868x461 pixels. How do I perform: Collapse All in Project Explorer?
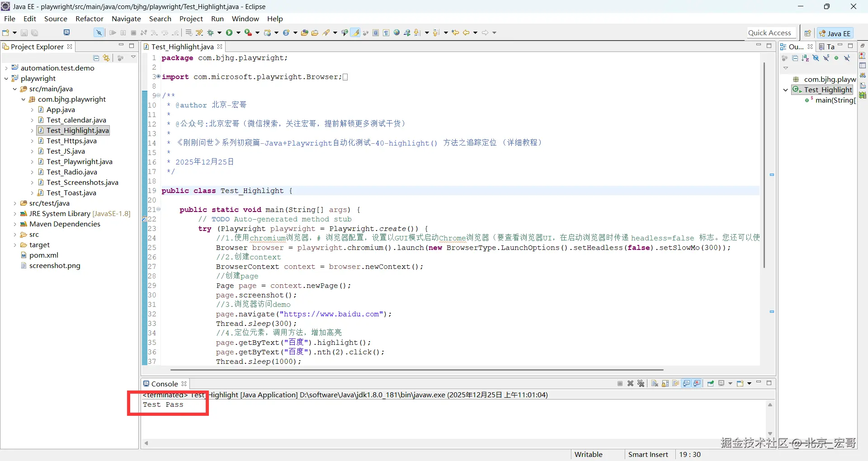coord(96,58)
